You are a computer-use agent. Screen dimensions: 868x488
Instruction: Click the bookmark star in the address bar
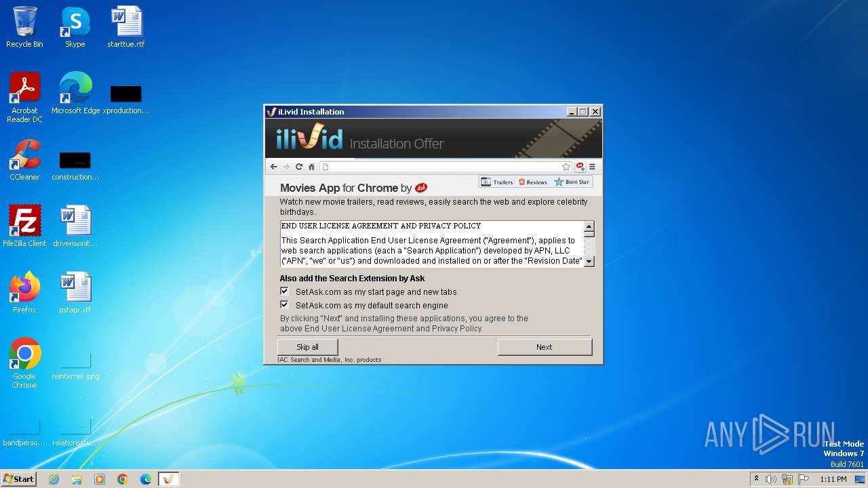click(566, 167)
